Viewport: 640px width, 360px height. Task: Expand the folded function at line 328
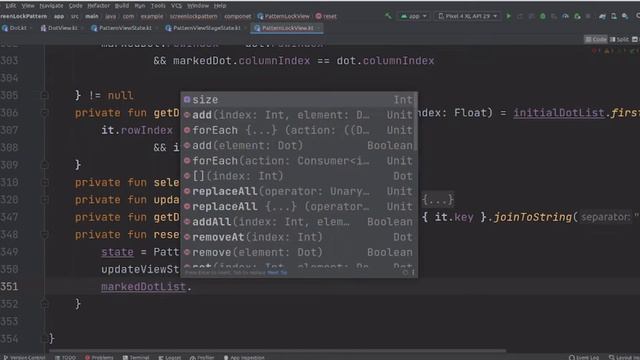click(x=44, y=200)
